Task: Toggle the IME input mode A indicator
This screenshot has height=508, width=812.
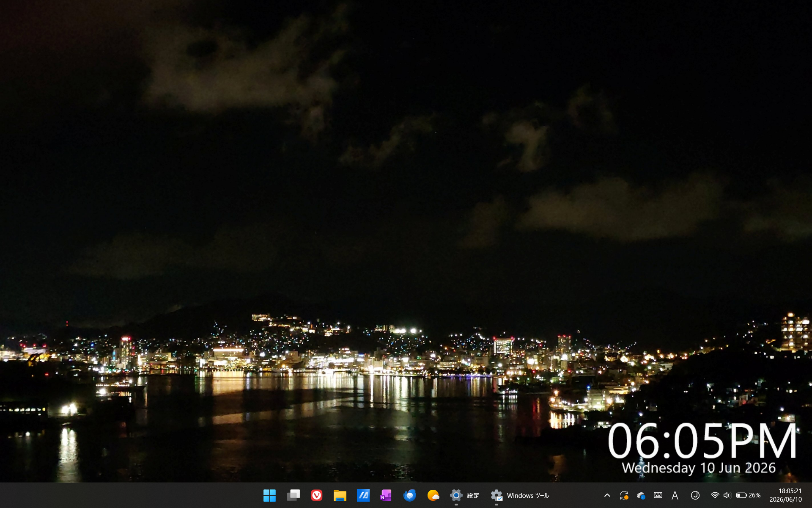Action: click(675, 495)
